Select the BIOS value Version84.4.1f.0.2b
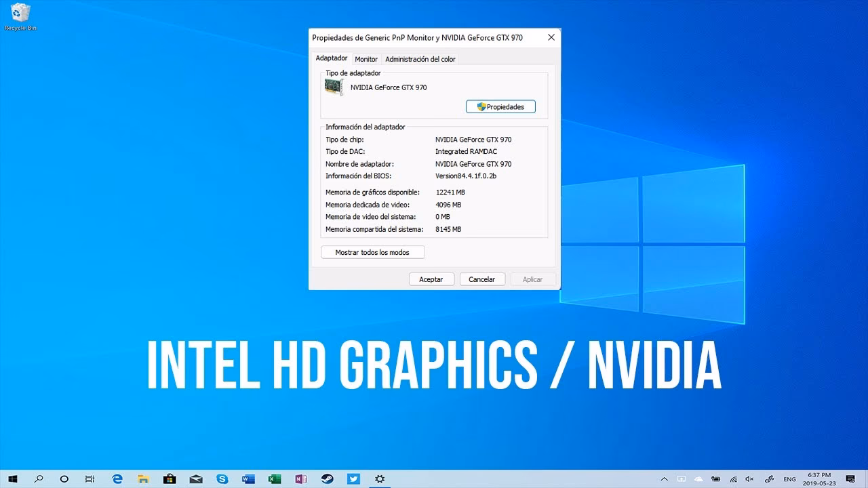The image size is (868, 488). (x=466, y=176)
